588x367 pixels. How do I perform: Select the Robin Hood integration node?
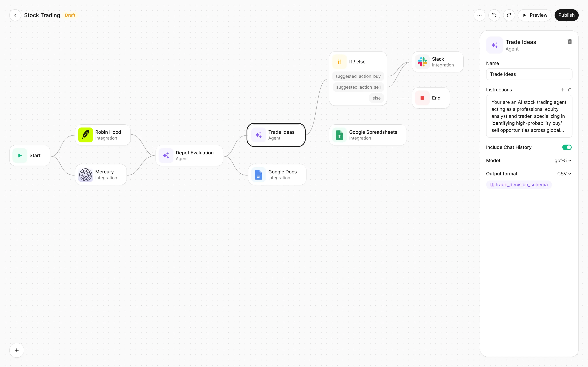103,135
